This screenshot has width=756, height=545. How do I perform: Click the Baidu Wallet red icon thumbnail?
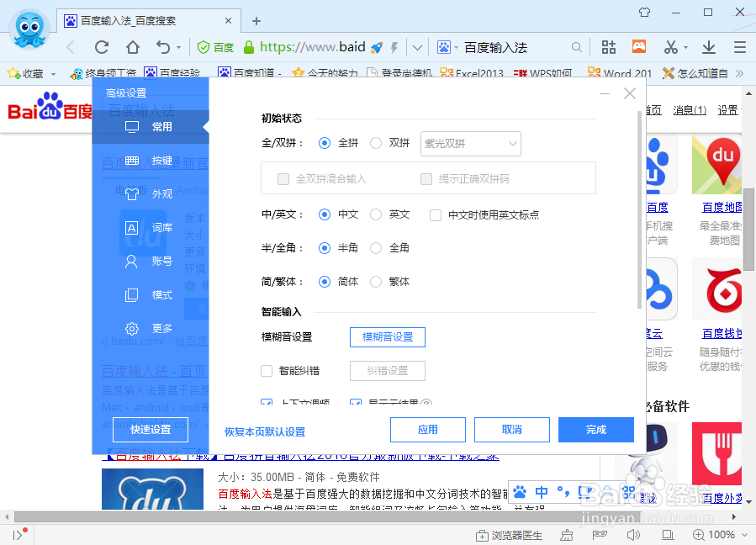click(x=717, y=289)
